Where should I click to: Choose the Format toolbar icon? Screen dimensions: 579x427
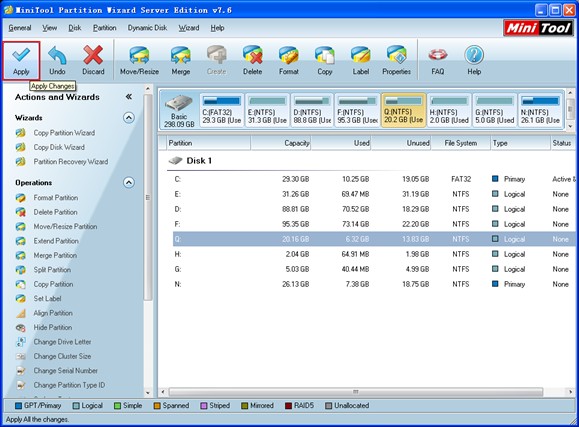pyautogui.click(x=289, y=61)
